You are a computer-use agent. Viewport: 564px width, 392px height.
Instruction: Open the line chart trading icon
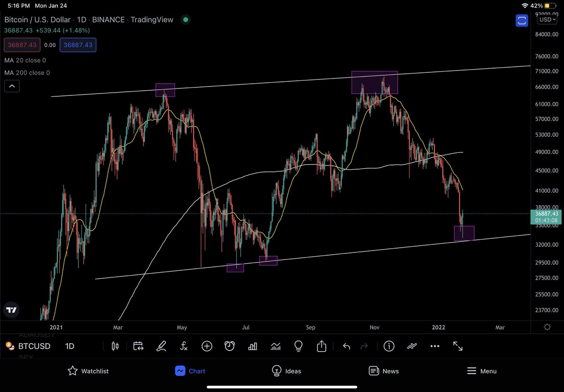(x=412, y=346)
